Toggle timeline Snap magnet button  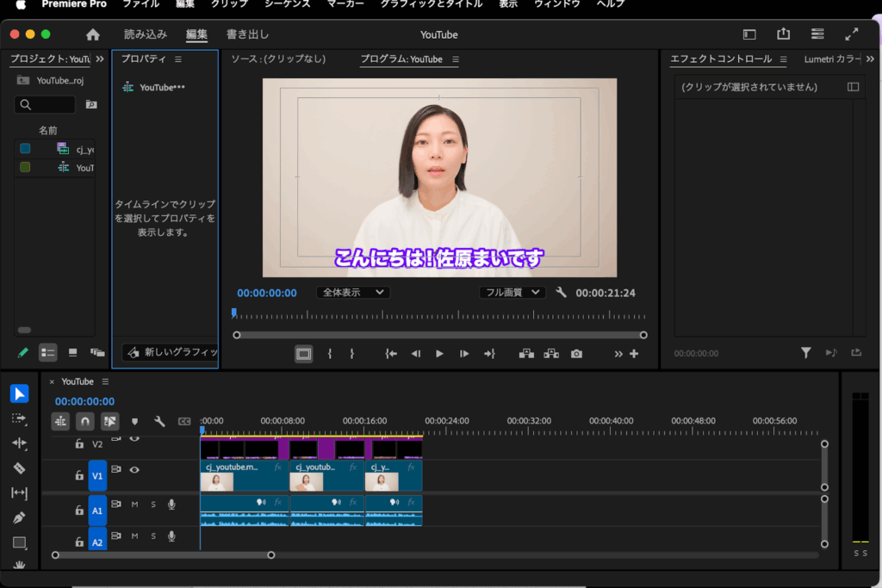pyautogui.click(x=84, y=422)
